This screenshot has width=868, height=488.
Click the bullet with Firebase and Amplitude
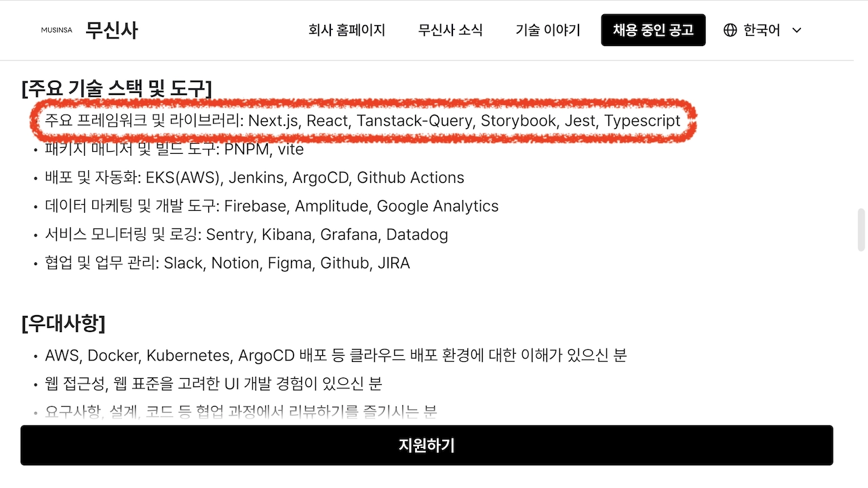[x=271, y=206]
